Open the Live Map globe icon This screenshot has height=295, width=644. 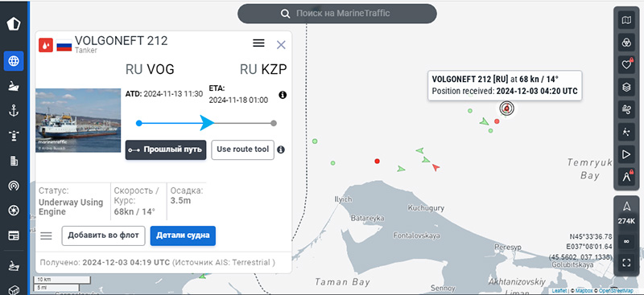coord(14,61)
